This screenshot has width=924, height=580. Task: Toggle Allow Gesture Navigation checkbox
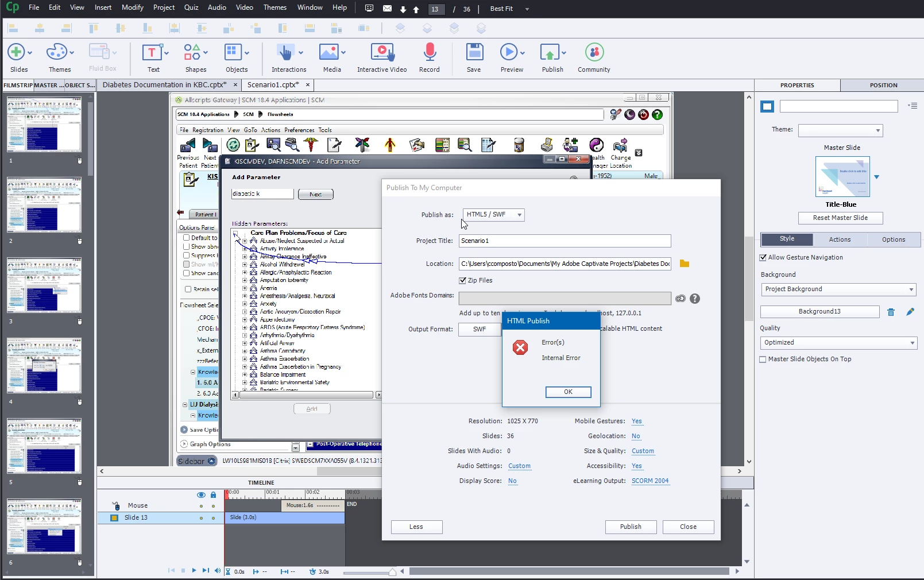[x=763, y=257]
